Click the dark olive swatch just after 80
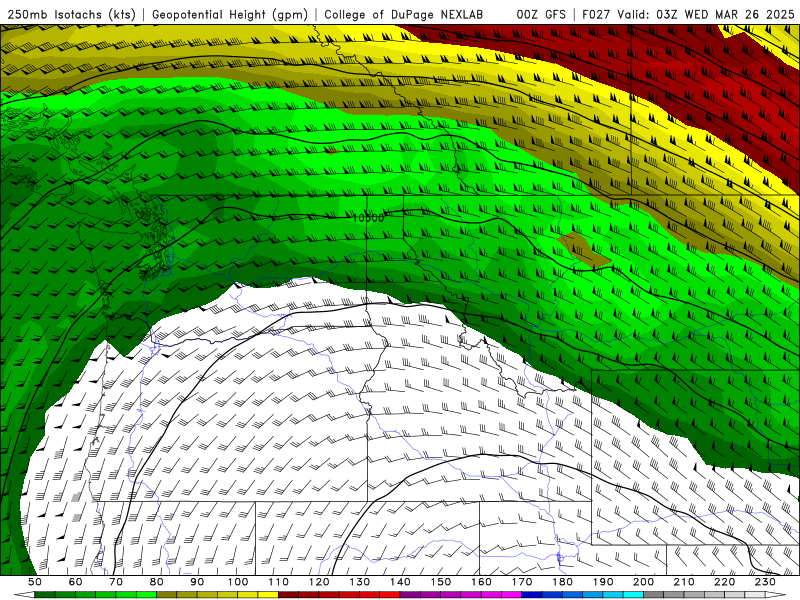Screen dimensions: 800x600 tap(167, 594)
